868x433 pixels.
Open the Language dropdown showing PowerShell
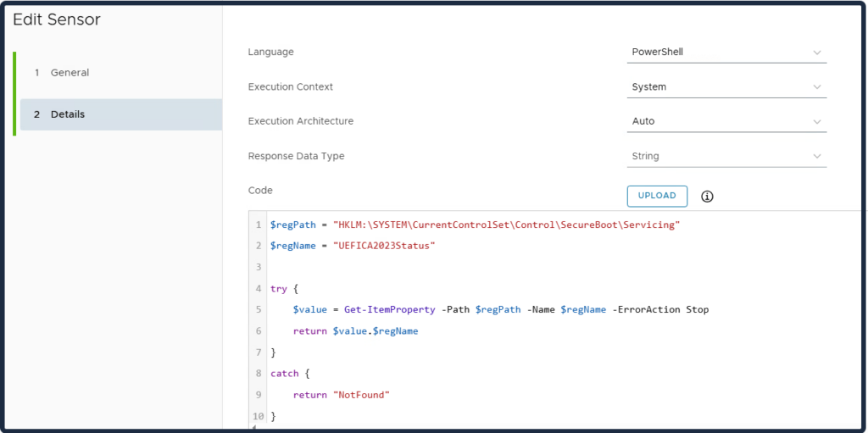click(726, 53)
